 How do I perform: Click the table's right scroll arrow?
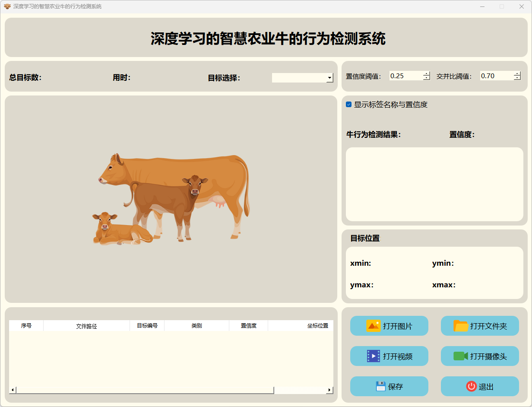tap(330, 390)
